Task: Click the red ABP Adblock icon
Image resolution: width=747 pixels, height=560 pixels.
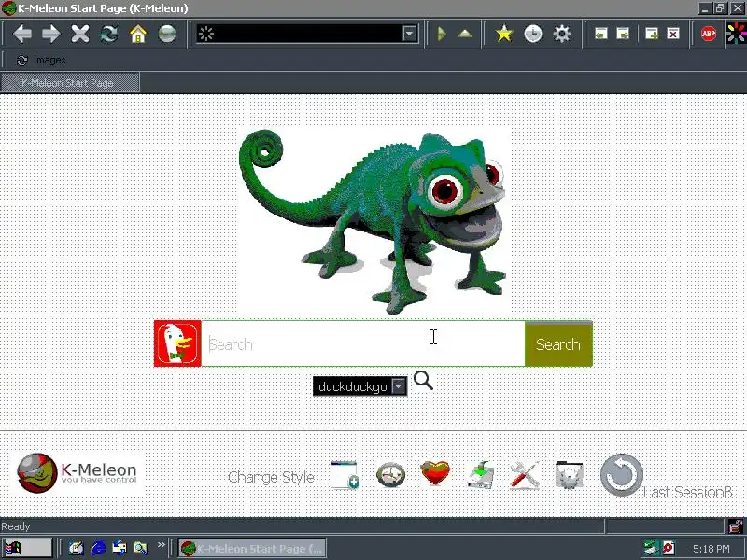Action: coord(709,34)
